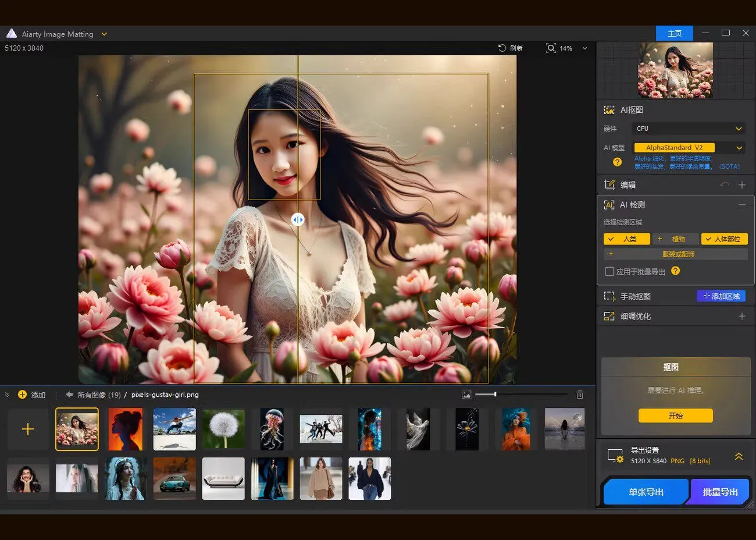Click the 手动抠图 panel icon
Viewport: 756px width, 540px height.
pyautogui.click(x=609, y=296)
